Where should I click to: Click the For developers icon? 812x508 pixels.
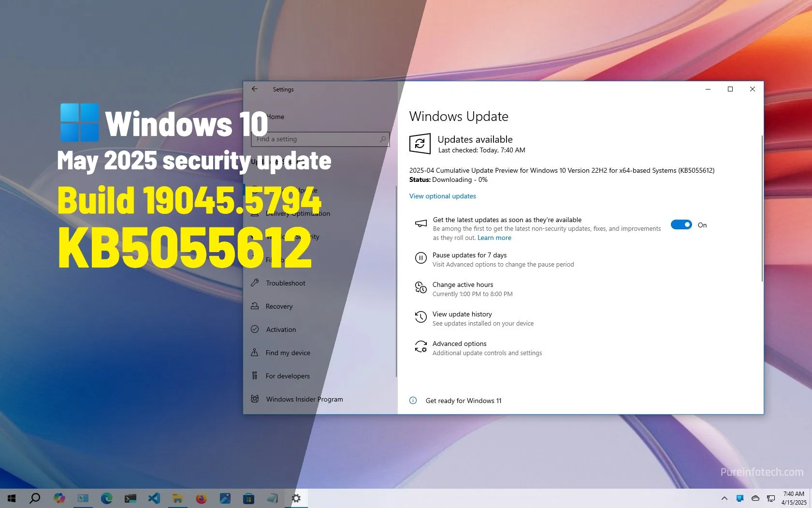pyautogui.click(x=255, y=375)
